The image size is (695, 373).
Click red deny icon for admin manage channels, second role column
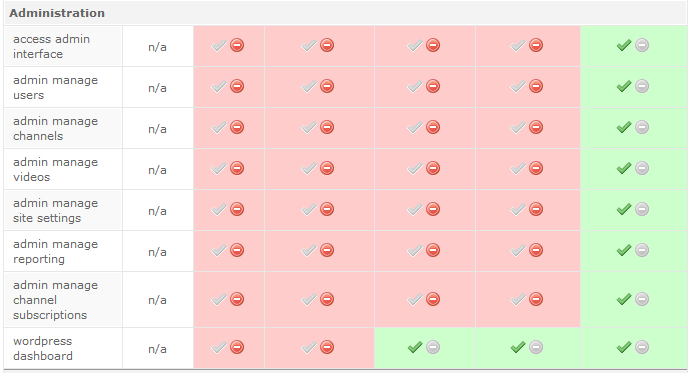click(327, 127)
